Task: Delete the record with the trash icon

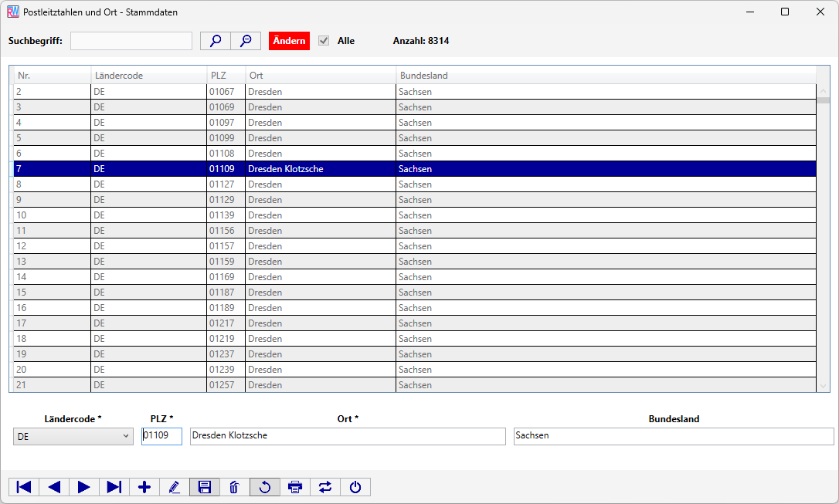Action: coord(234,487)
